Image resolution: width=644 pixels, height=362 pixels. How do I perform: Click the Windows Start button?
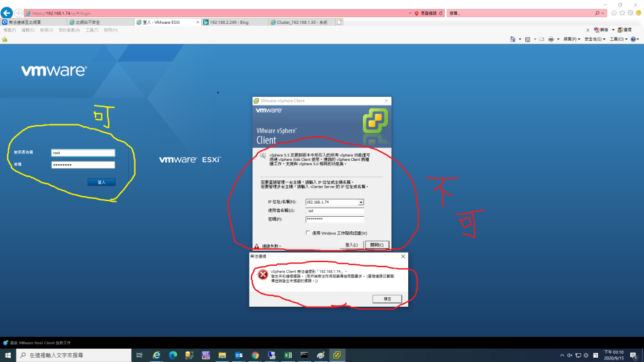[x=8, y=355]
